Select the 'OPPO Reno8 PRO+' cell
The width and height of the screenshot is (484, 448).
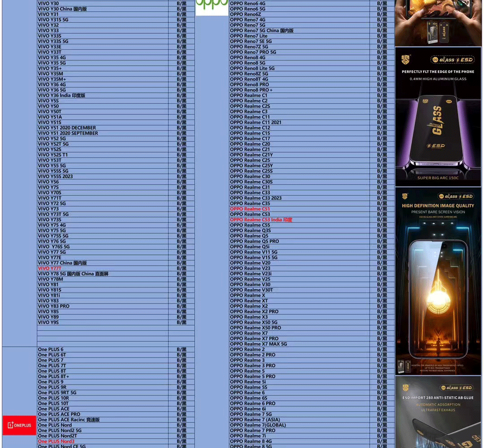click(299, 90)
